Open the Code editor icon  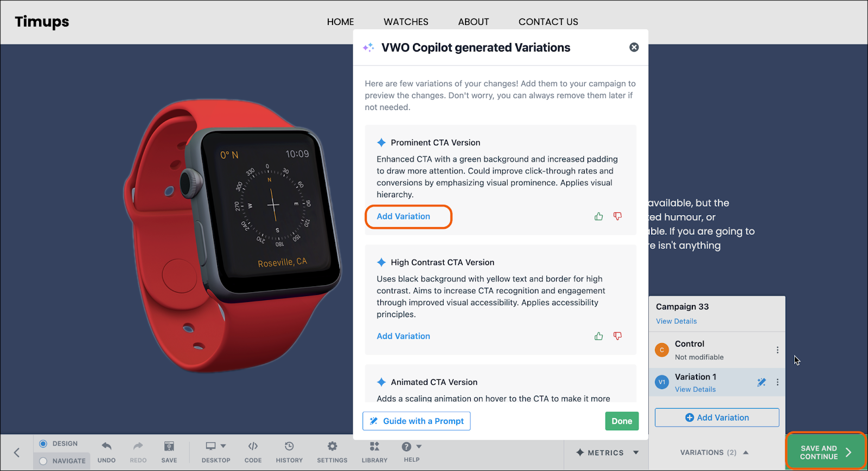(253, 446)
